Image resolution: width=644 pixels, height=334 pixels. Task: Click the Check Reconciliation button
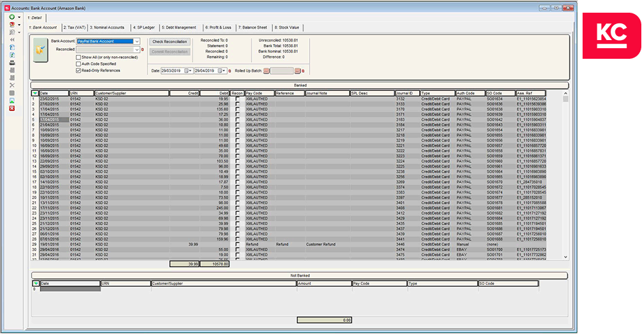[x=170, y=42]
